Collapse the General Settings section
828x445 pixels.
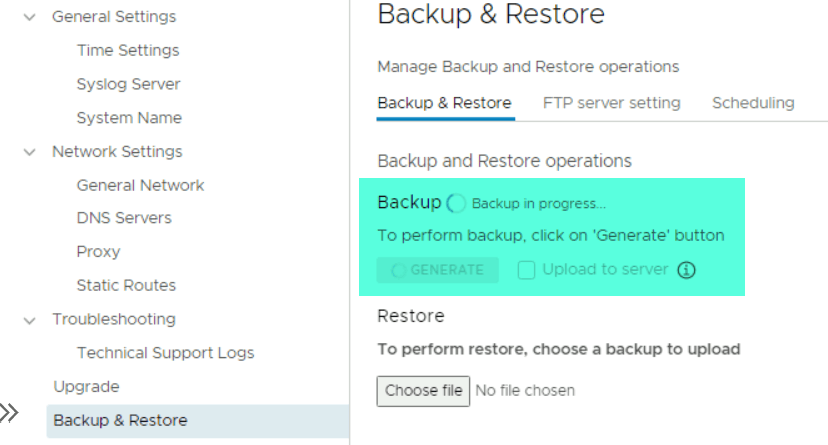pyautogui.click(x=29, y=17)
